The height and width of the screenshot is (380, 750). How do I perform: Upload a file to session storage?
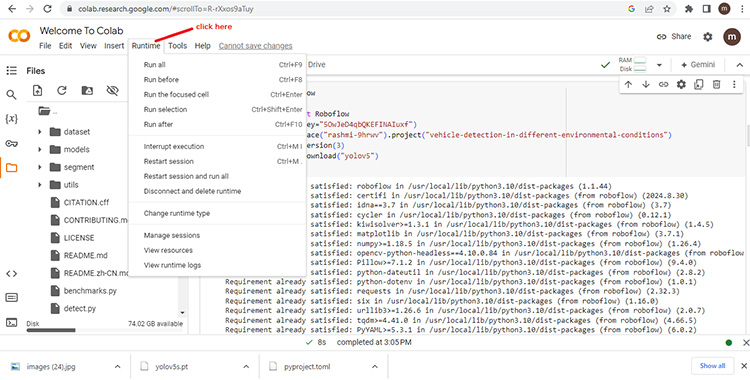pos(37,90)
